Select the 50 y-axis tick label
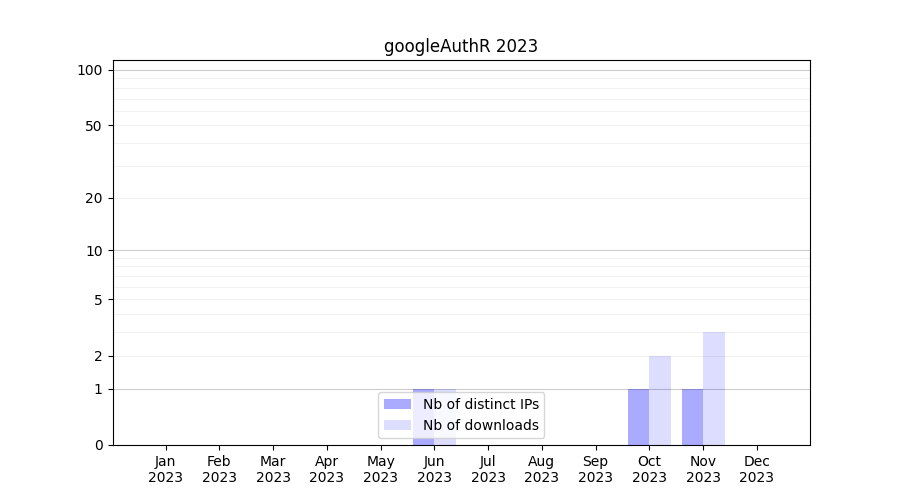 pyautogui.click(x=94, y=126)
